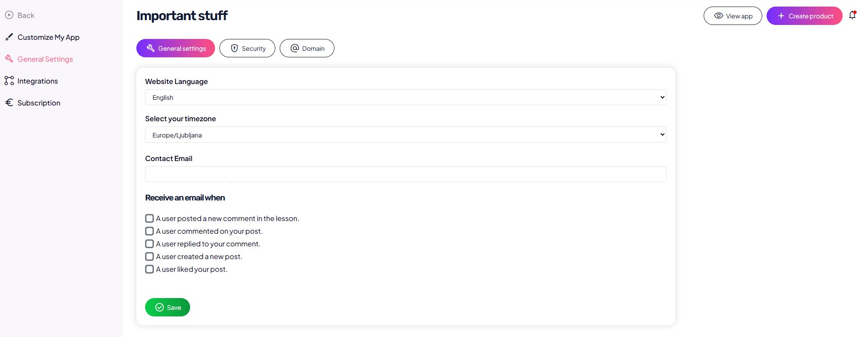This screenshot has height=337, width=868.
Task: Click the plus icon on Create product
Action: click(x=781, y=16)
